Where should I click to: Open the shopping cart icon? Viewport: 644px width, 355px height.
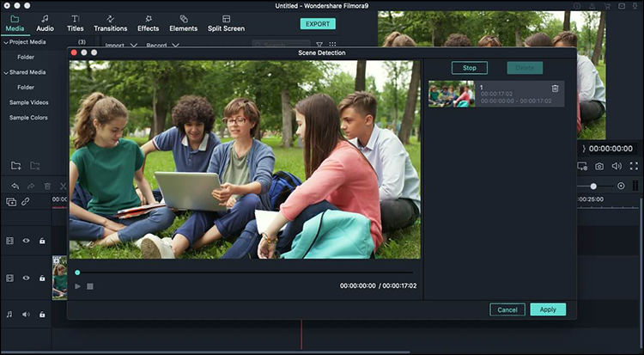pos(607,6)
